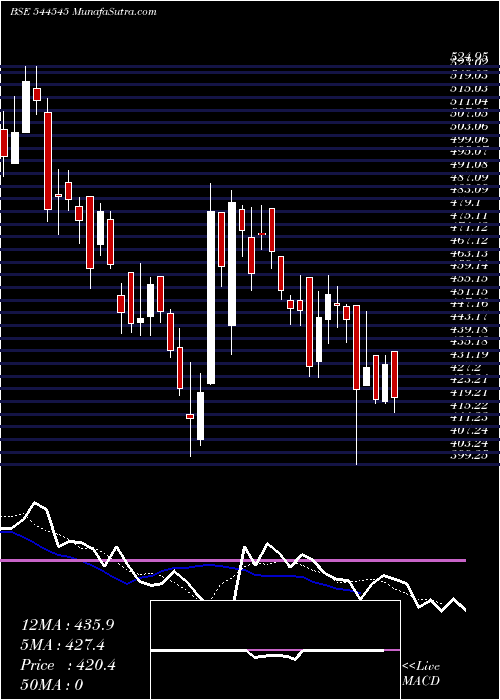Click the 487.09 price axis label
This screenshot has width=500, height=700.
pos(468,178)
